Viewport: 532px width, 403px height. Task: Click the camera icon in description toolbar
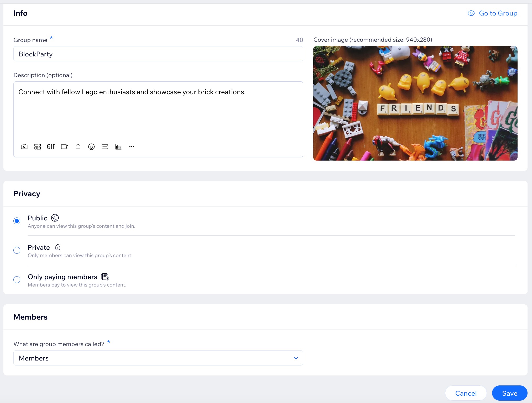[24, 146]
